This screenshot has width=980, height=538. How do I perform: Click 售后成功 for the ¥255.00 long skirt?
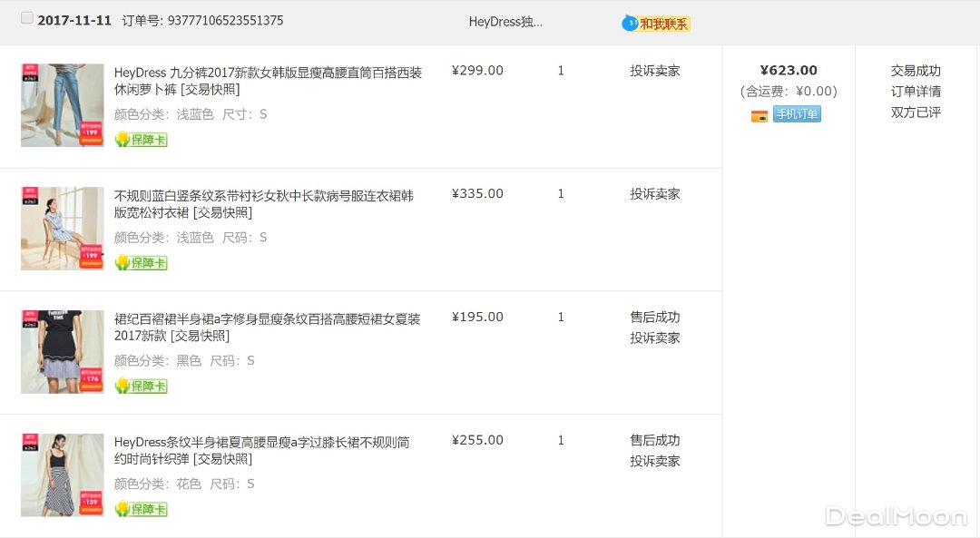click(655, 440)
